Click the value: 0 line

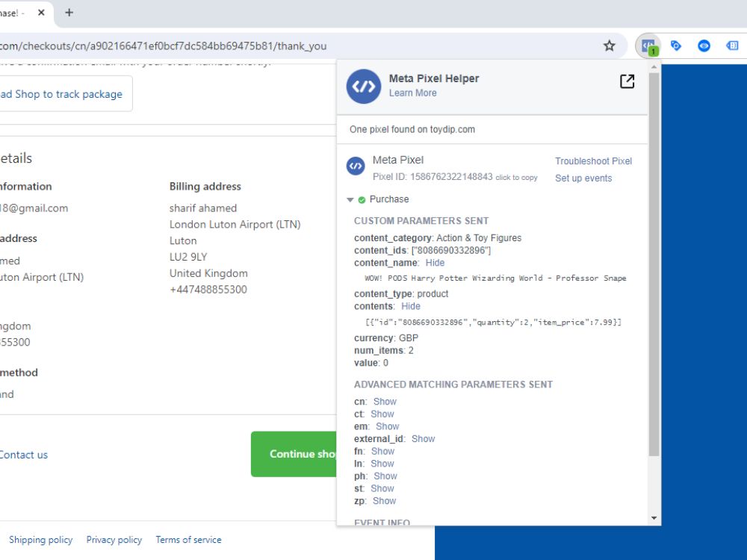pos(371,363)
